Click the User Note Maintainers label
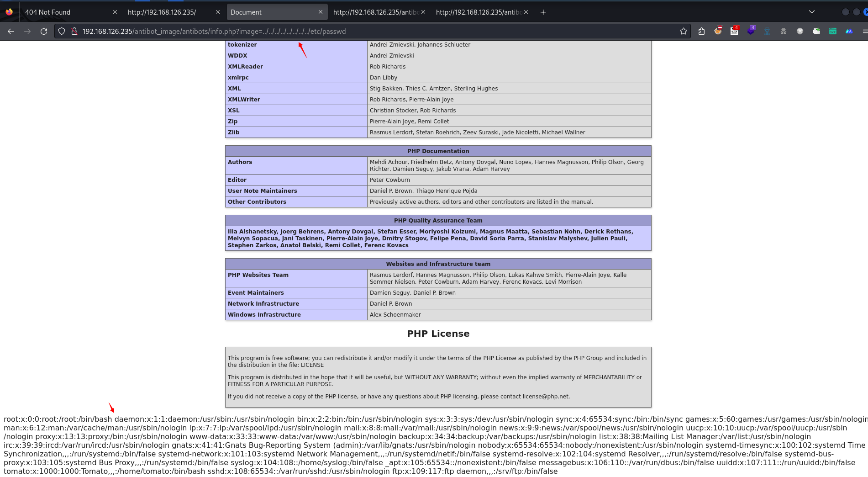Screen dimensions: 868x477 click(x=263, y=191)
